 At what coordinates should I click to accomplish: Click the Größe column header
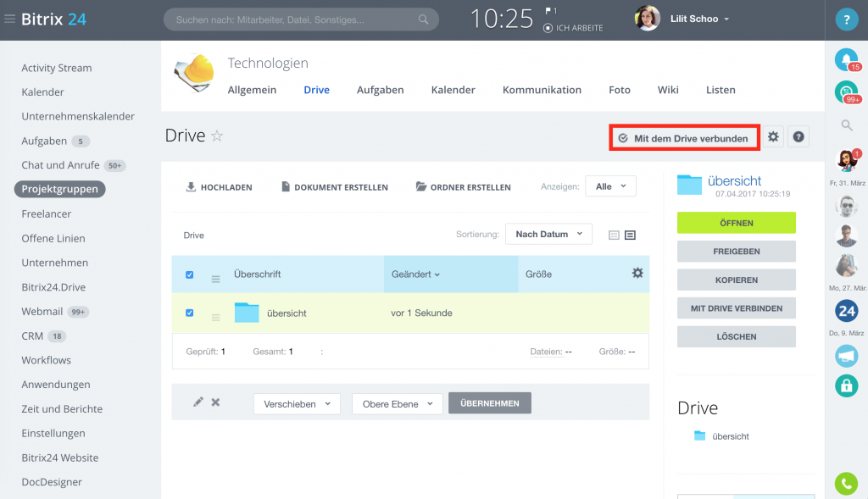click(x=538, y=274)
